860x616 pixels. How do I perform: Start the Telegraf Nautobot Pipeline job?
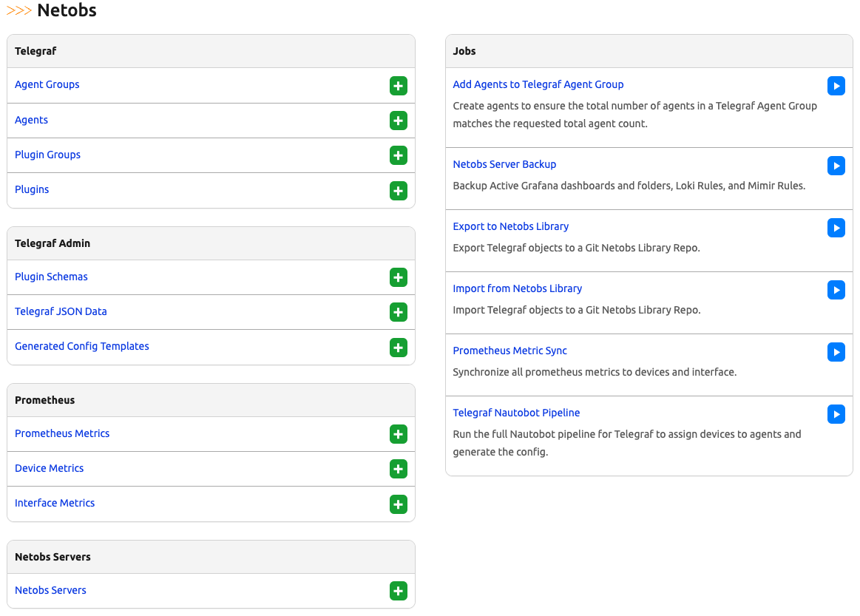coord(836,414)
